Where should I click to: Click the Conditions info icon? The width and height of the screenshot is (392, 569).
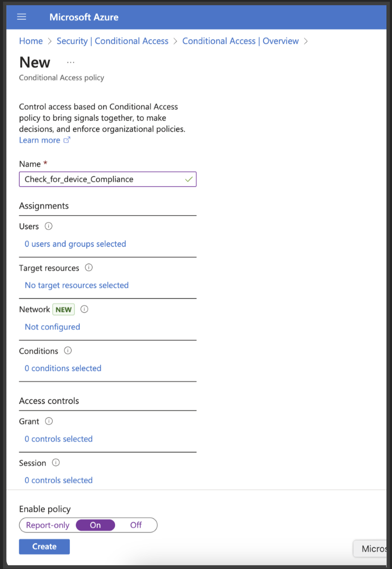pyautogui.click(x=68, y=350)
